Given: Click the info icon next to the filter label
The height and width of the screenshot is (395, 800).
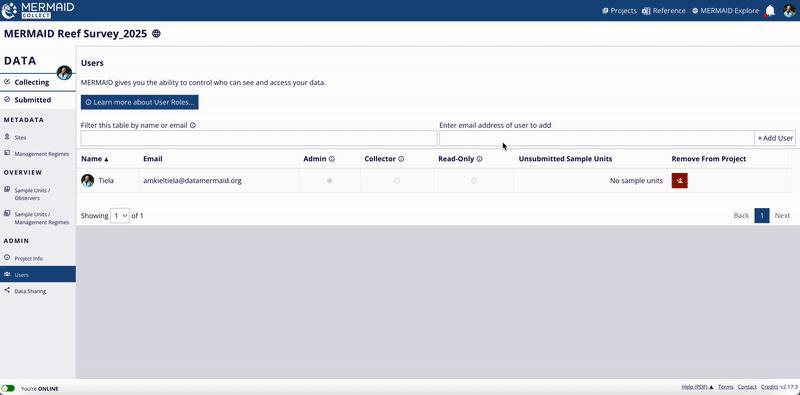Looking at the screenshot, I should click(x=193, y=125).
